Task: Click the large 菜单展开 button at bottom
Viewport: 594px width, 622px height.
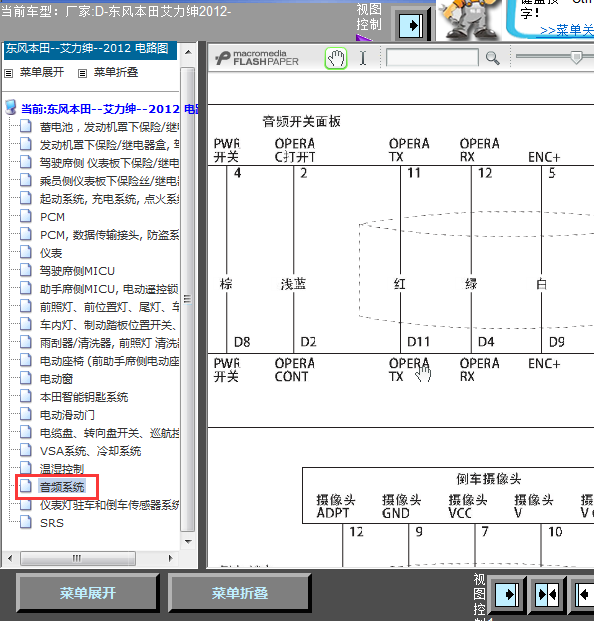Action: coord(88,593)
